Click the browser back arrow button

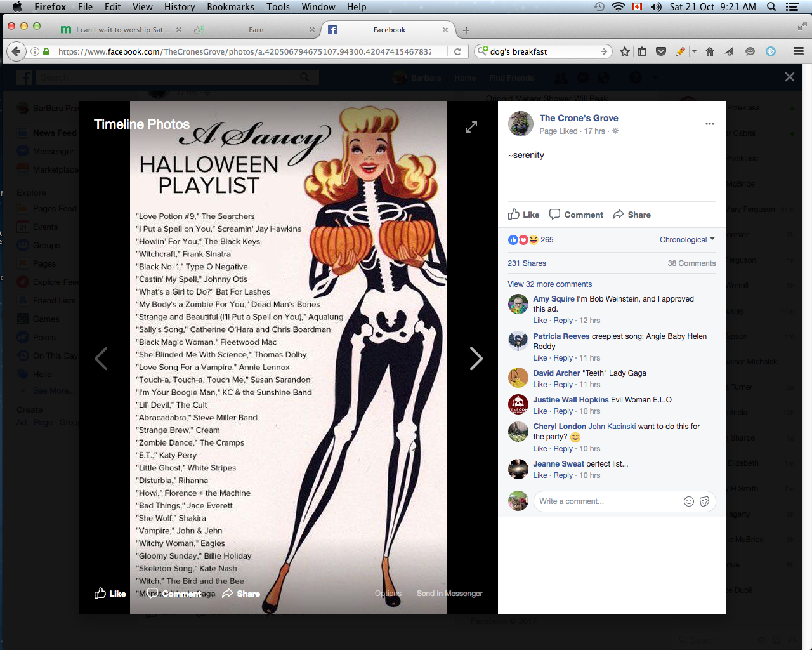[x=16, y=51]
